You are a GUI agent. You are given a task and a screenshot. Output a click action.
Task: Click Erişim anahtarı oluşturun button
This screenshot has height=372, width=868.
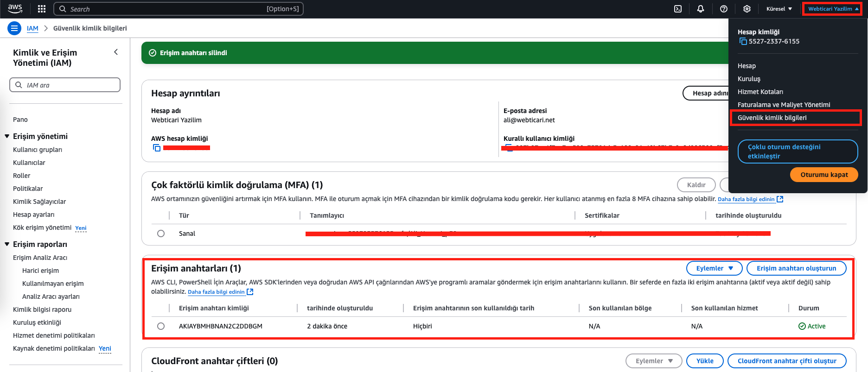click(x=796, y=268)
